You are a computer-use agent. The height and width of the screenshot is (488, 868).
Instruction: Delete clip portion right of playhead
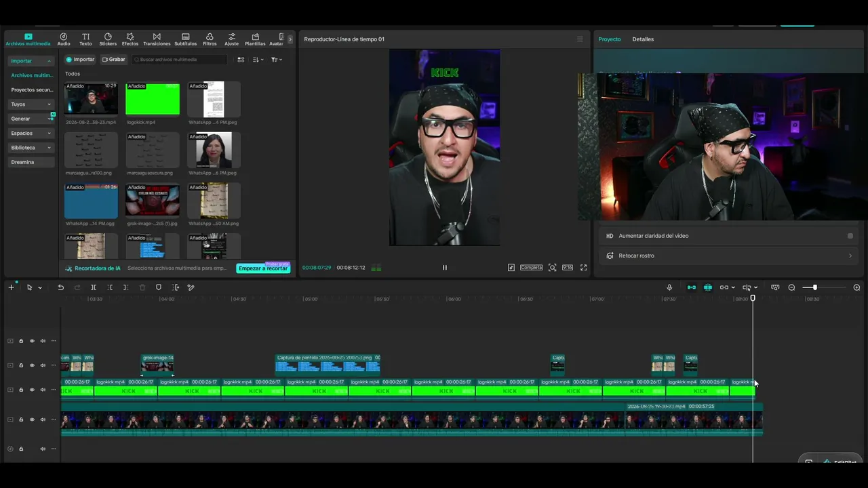[125, 287]
